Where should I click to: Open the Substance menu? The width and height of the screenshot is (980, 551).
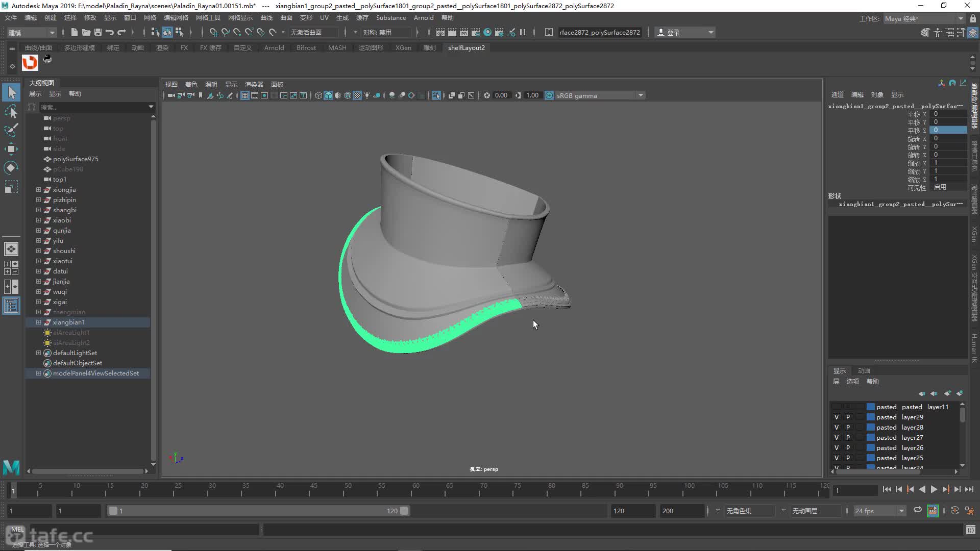click(x=391, y=17)
